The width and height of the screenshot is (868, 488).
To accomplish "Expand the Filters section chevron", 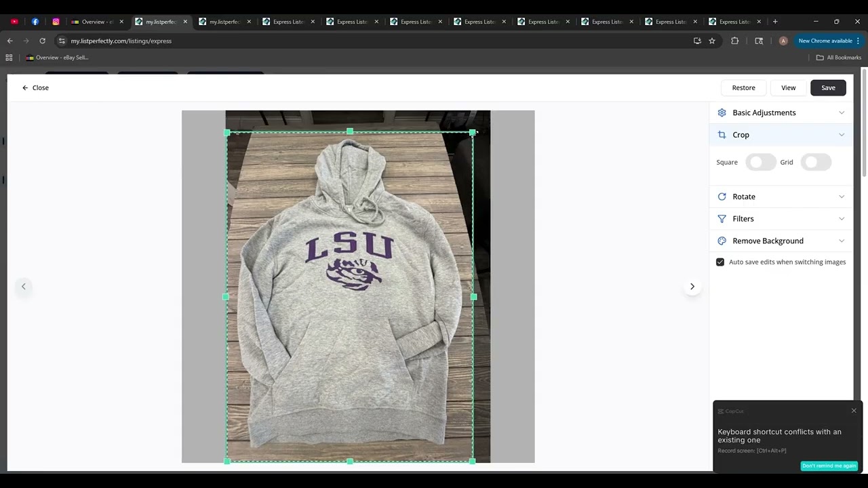I will click(x=842, y=219).
